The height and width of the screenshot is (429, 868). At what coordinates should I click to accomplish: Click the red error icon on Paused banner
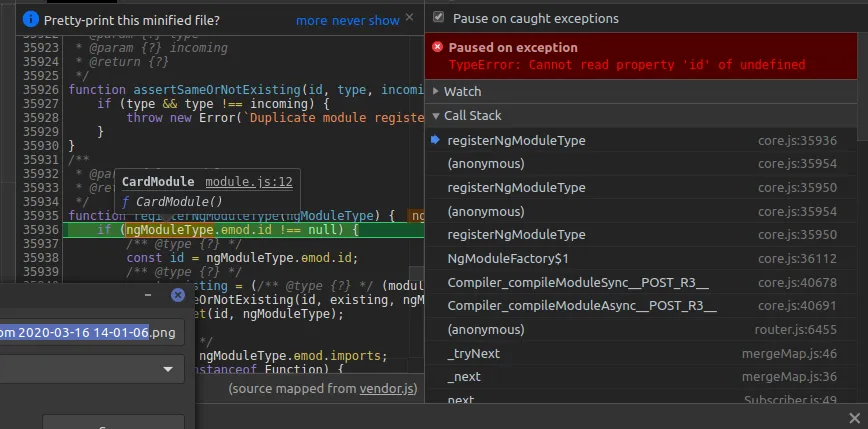tap(437, 48)
